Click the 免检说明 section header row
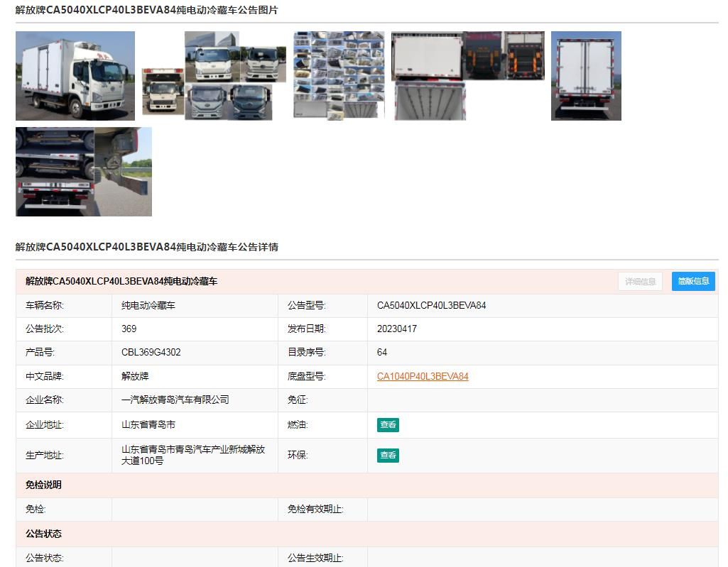The width and height of the screenshot is (728, 567). [x=366, y=485]
